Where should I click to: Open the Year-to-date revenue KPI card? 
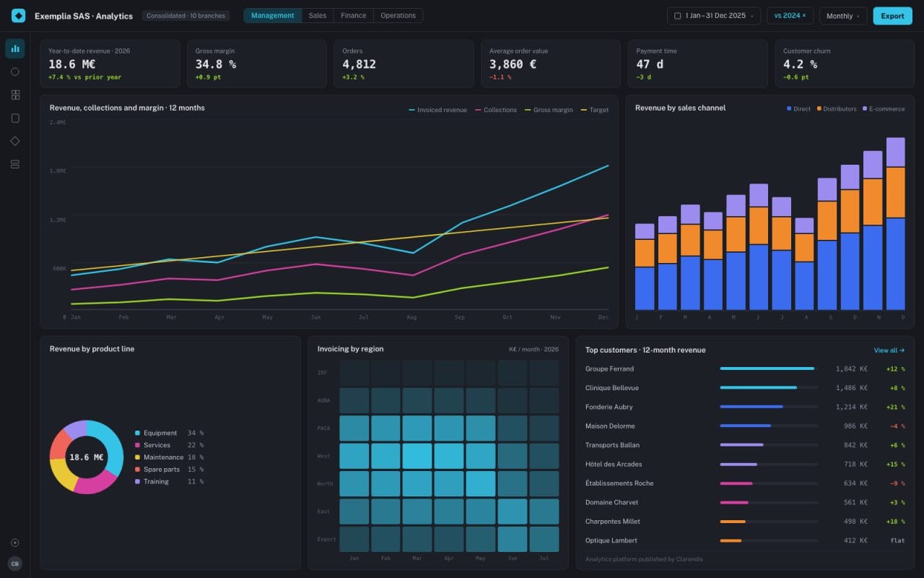[x=110, y=64]
